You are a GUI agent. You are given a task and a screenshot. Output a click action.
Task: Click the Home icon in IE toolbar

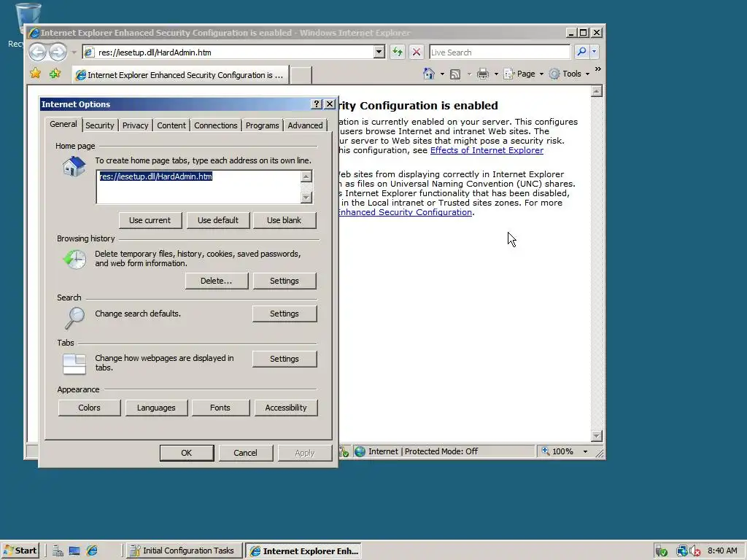429,74
